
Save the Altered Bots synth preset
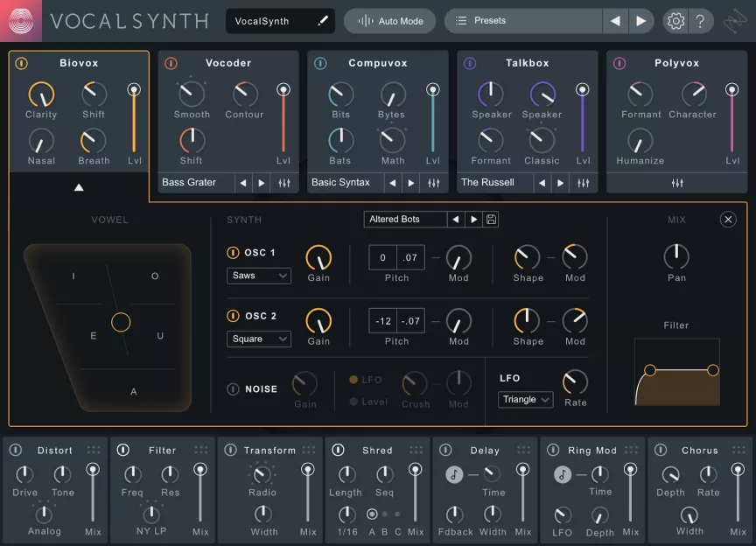click(491, 220)
